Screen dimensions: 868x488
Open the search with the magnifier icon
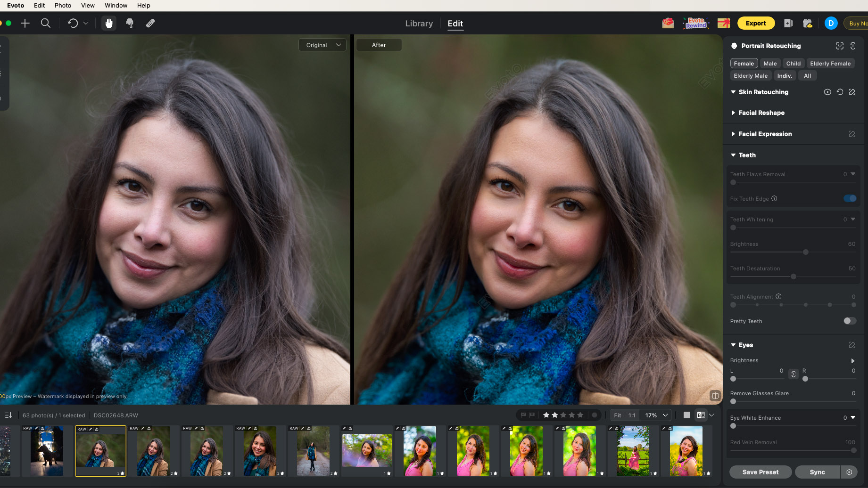pyautogui.click(x=45, y=23)
